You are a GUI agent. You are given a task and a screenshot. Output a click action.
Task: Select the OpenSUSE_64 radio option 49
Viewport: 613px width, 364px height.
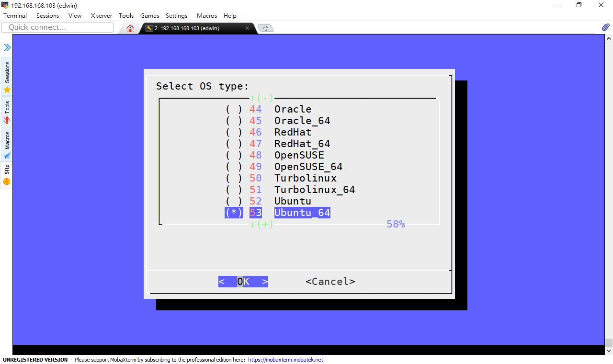[x=284, y=167]
